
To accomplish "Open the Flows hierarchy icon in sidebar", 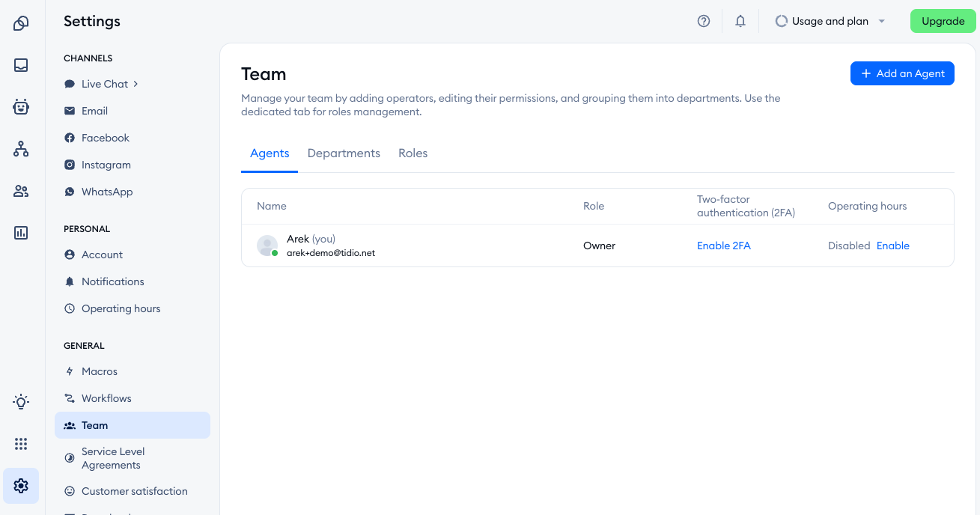I will (21, 149).
